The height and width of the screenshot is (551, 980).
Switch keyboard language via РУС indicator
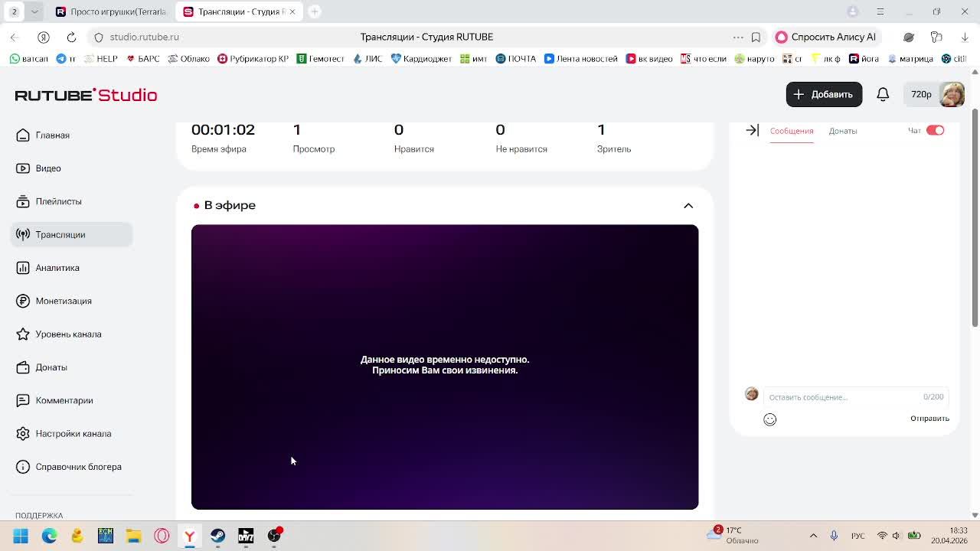(858, 536)
